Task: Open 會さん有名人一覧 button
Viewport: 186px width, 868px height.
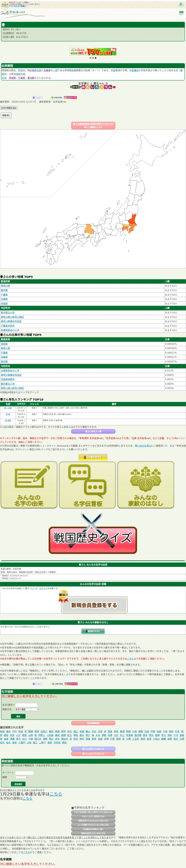Action: pos(93,431)
